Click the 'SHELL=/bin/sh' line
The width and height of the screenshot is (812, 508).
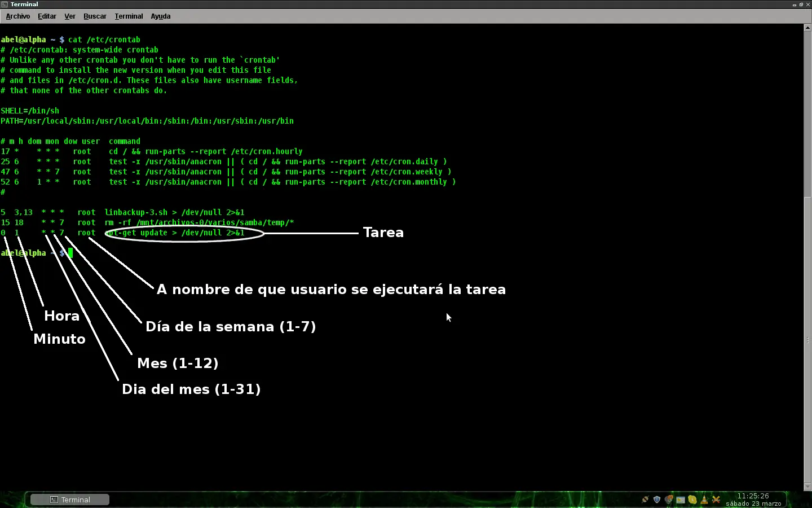tap(30, 111)
